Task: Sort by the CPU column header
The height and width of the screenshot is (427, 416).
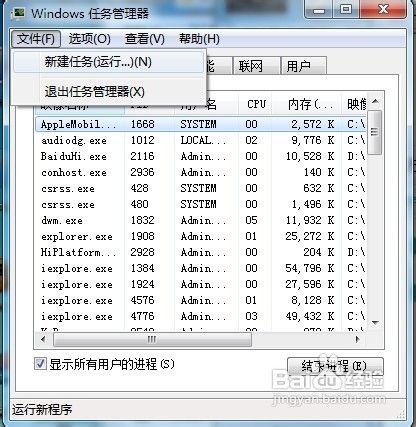Action: click(x=256, y=104)
